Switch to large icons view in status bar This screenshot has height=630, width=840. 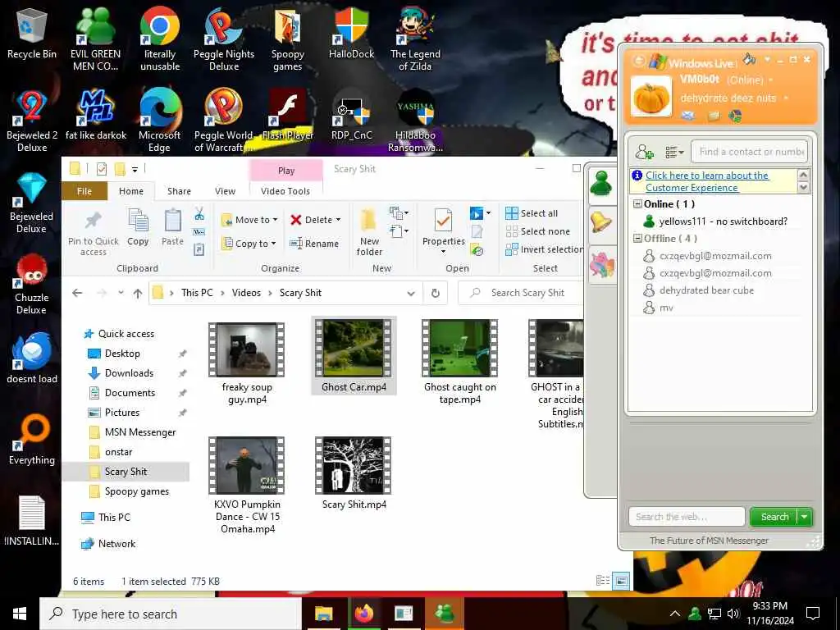621,581
